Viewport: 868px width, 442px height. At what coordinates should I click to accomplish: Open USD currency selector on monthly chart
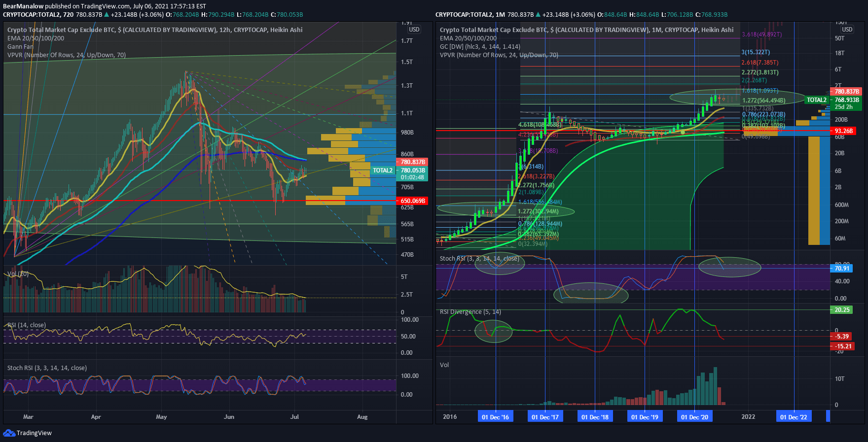pos(847,30)
